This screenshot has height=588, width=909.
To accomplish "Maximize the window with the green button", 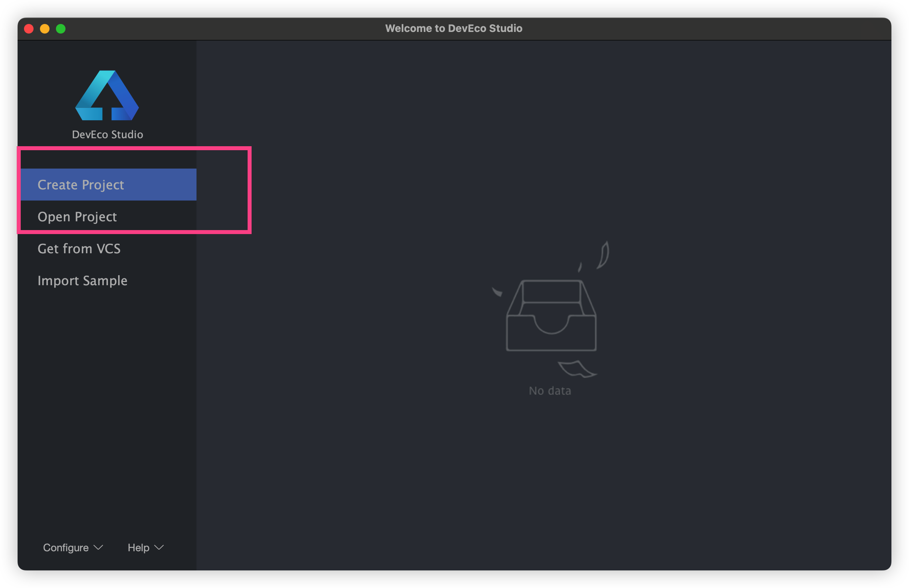I will click(x=61, y=29).
